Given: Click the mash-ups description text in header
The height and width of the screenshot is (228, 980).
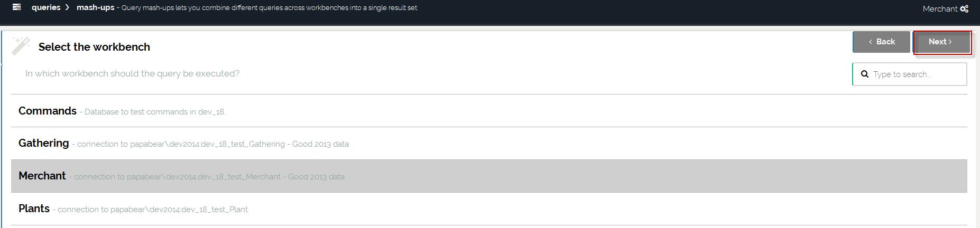Looking at the screenshot, I should 269,8.
